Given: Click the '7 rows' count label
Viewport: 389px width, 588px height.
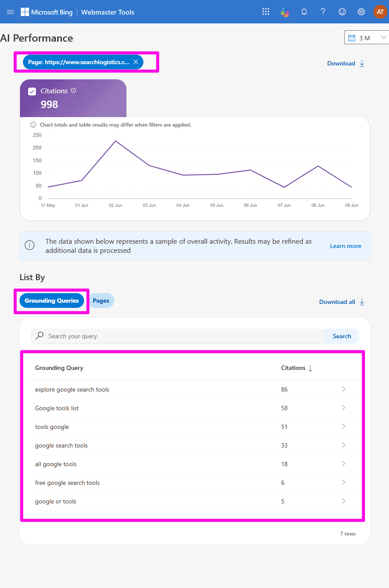Looking at the screenshot, I should coord(348,534).
